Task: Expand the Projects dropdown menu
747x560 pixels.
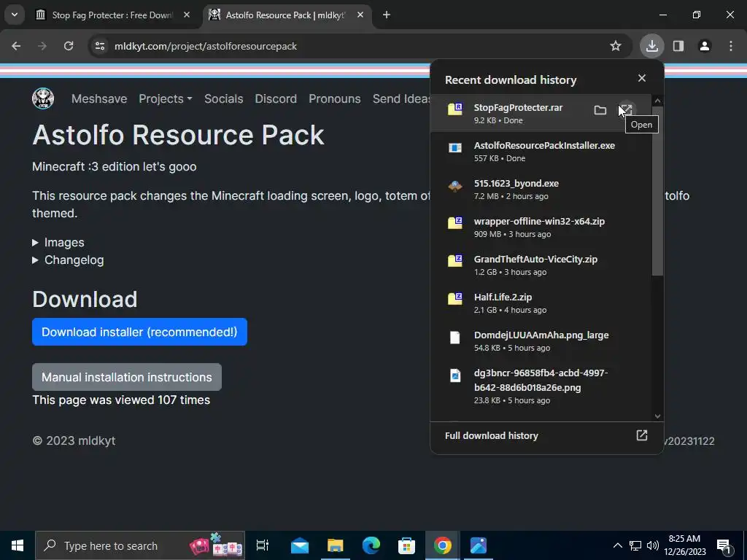Action: click(166, 98)
